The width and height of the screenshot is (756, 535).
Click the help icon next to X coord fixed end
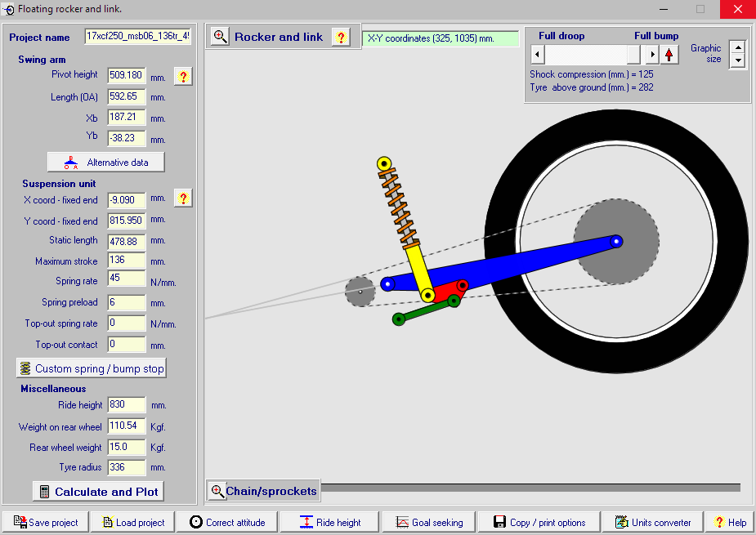[183, 198]
